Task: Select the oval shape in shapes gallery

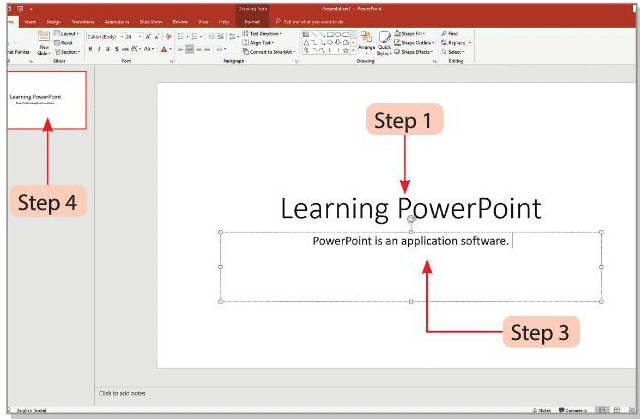Action: click(x=338, y=34)
